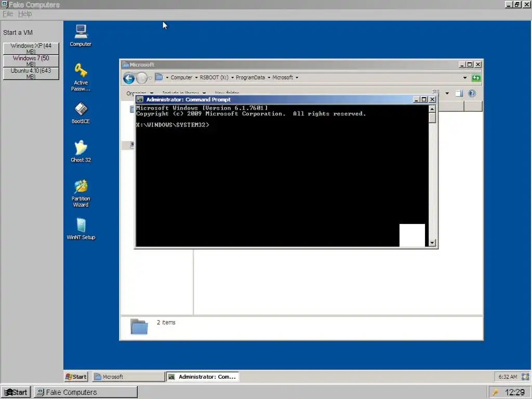The image size is (532, 399).
Task: Click the Command Prompt title bar icon
Action: (140, 99)
